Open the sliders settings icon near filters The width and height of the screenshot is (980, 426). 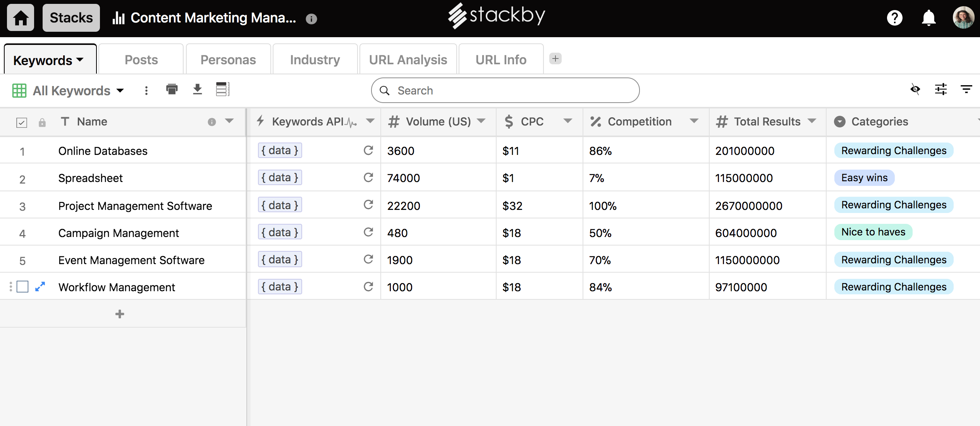pyautogui.click(x=941, y=89)
